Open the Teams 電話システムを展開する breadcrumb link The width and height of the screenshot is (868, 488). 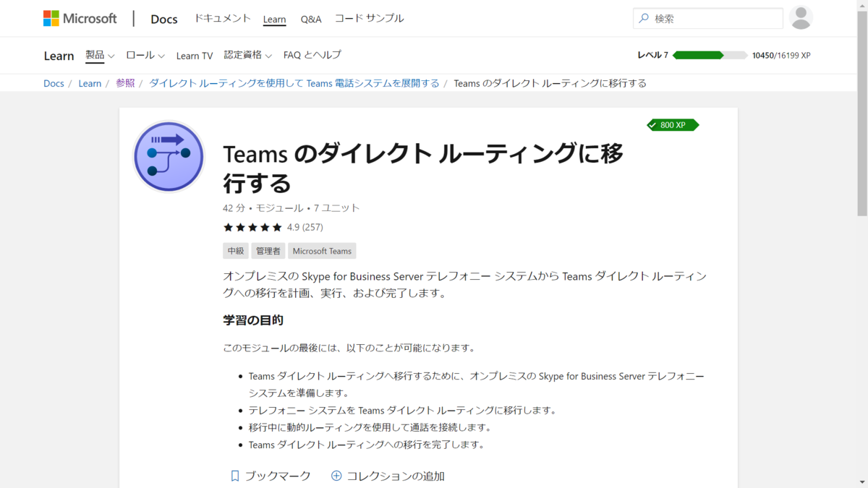click(294, 83)
